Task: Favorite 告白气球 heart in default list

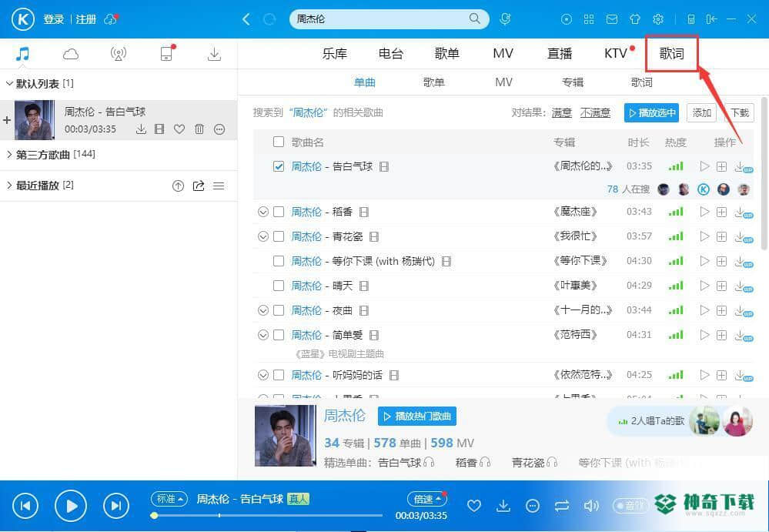Action: coord(179,129)
